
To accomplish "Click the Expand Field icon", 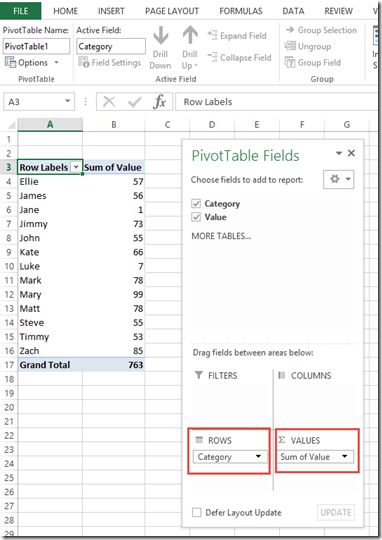I will coord(212,35).
